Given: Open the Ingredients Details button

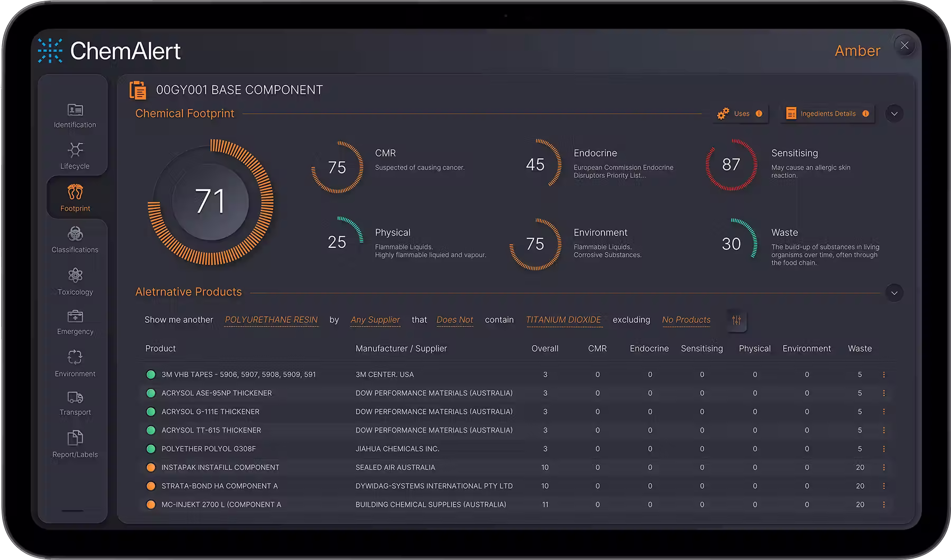Looking at the screenshot, I should (x=827, y=114).
